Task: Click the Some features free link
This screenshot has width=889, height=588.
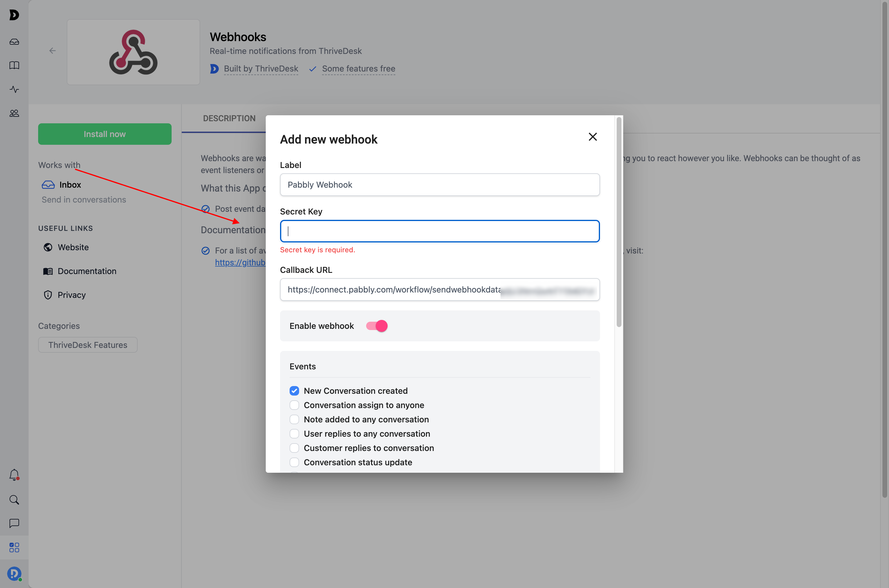Action: pos(358,69)
